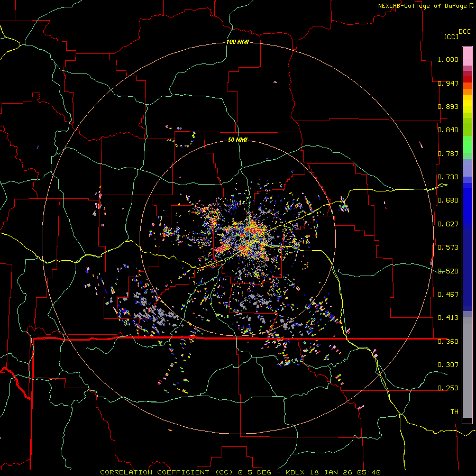The width and height of the screenshot is (476, 476).
Task: Click the NEXLAB-College of DuPage header text
Action: coord(422,6)
